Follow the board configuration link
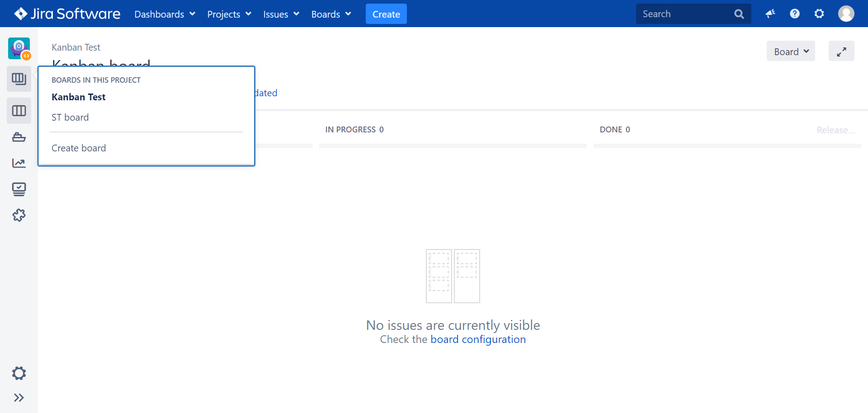This screenshot has width=868, height=413. (x=478, y=339)
